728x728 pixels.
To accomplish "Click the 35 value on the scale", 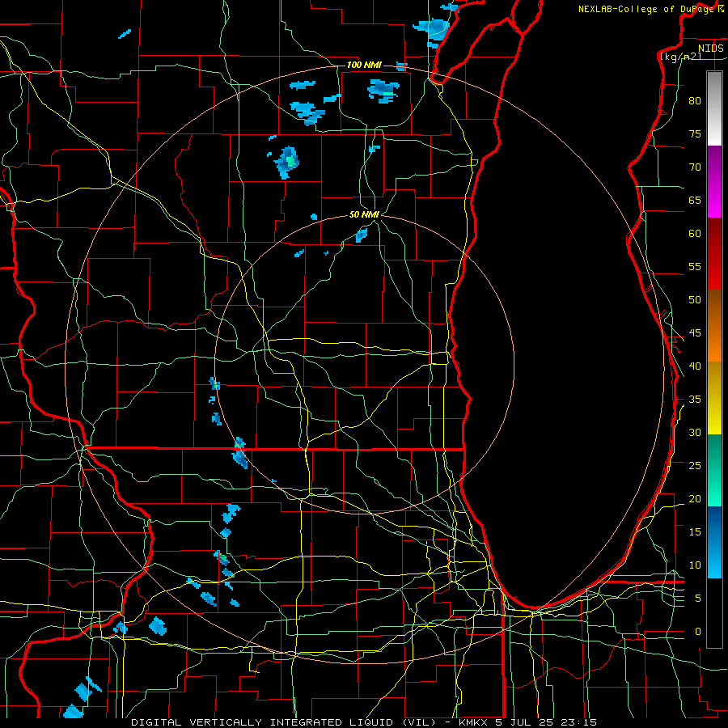I will click(x=695, y=400).
